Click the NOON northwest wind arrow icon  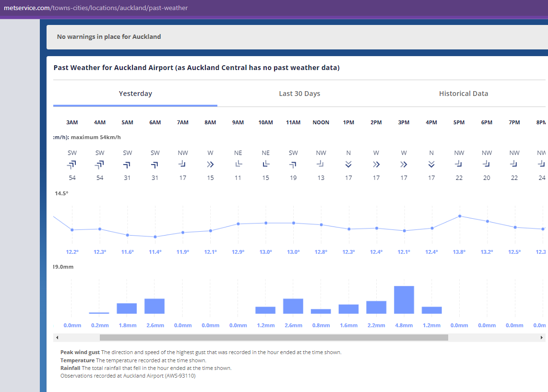click(x=321, y=164)
